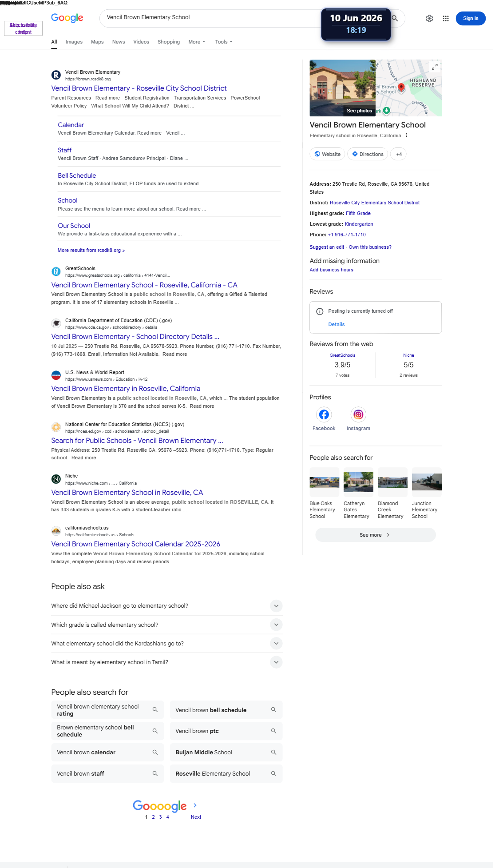Click search icon beside Vencil brown ptc
Image resolution: width=499 pixels, height=868 pixels.
click(274, 731)
